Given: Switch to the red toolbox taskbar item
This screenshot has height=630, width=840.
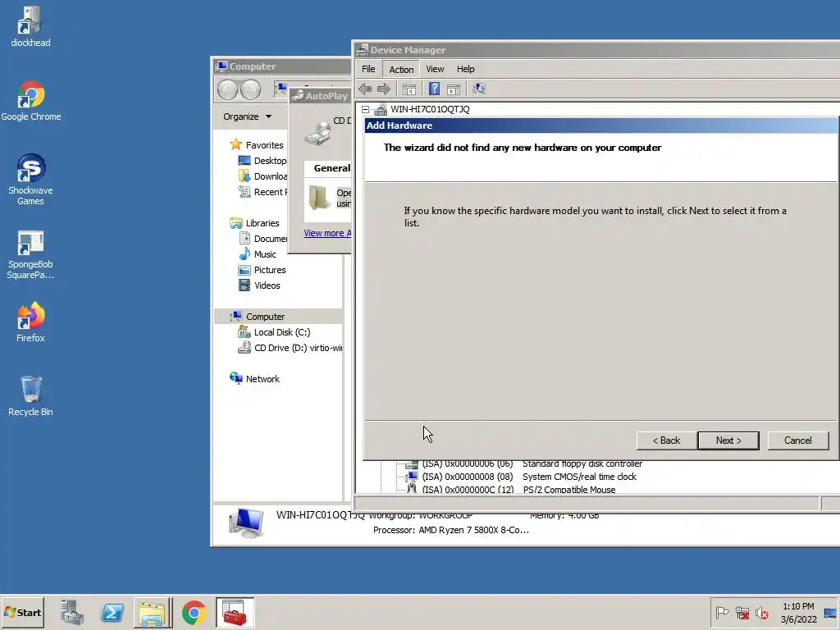Looking at the screenshot, I should [235, 612].
